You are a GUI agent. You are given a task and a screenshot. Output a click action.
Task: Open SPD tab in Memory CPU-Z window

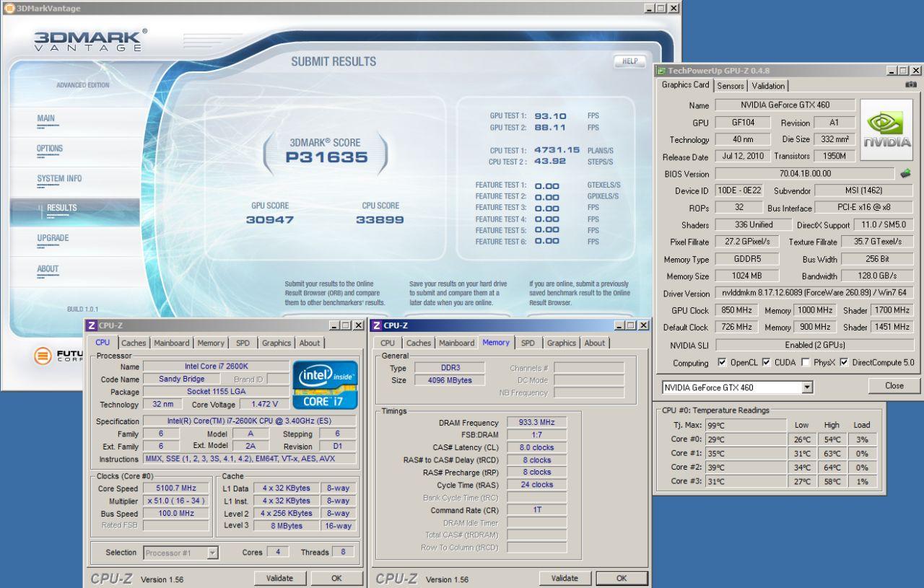[x=528, y=343]
